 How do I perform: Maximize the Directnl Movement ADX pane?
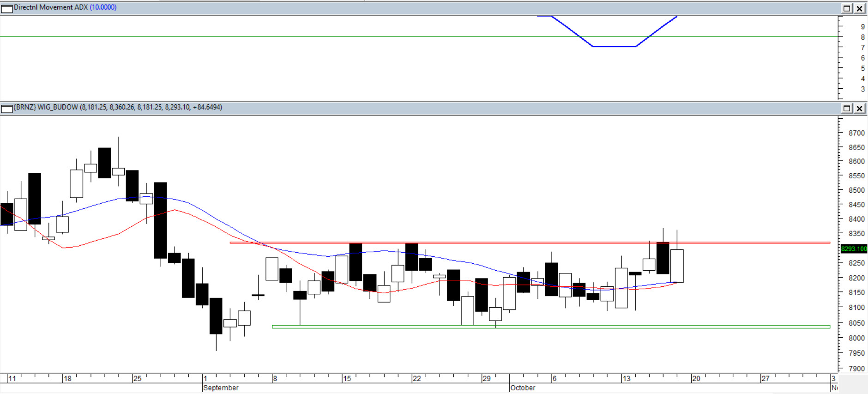847,8
